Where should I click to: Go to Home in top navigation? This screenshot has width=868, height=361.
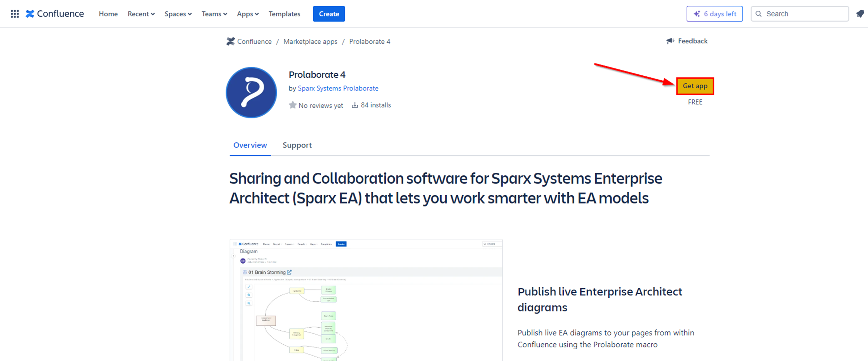[x=108, y=14]
